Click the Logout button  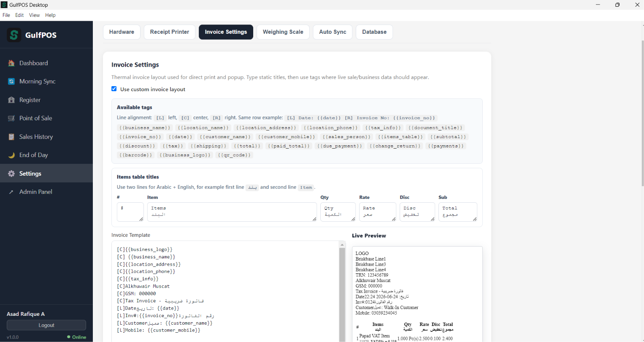tap(46, 325)
